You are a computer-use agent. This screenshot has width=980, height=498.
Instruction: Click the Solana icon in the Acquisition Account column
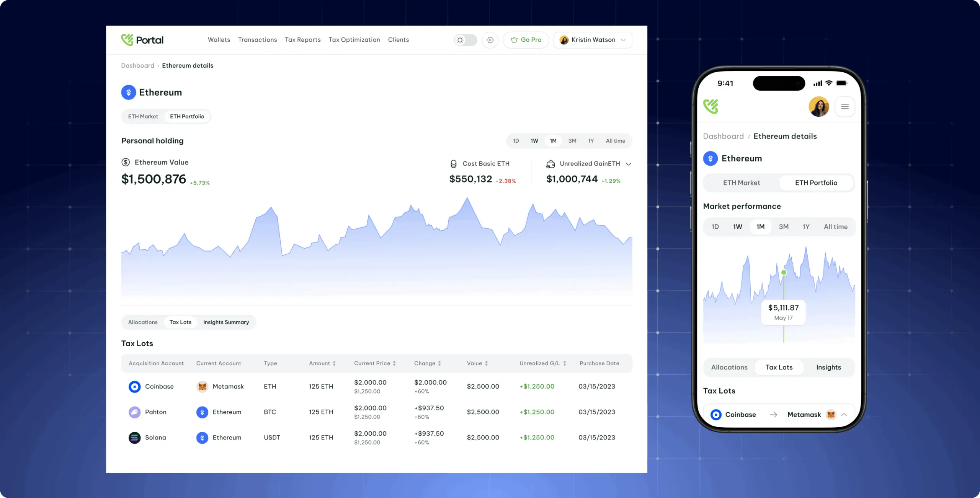(x=134, y=438)
